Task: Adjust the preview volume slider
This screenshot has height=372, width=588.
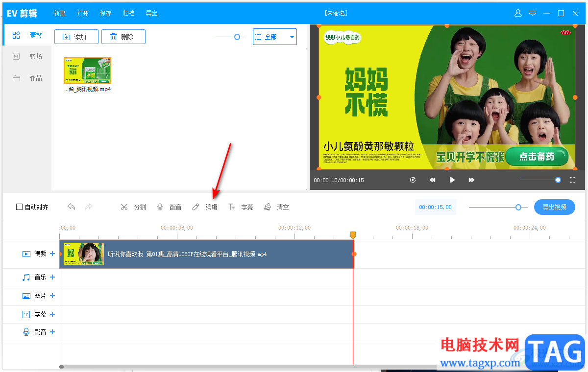Action: pos(540,180)
